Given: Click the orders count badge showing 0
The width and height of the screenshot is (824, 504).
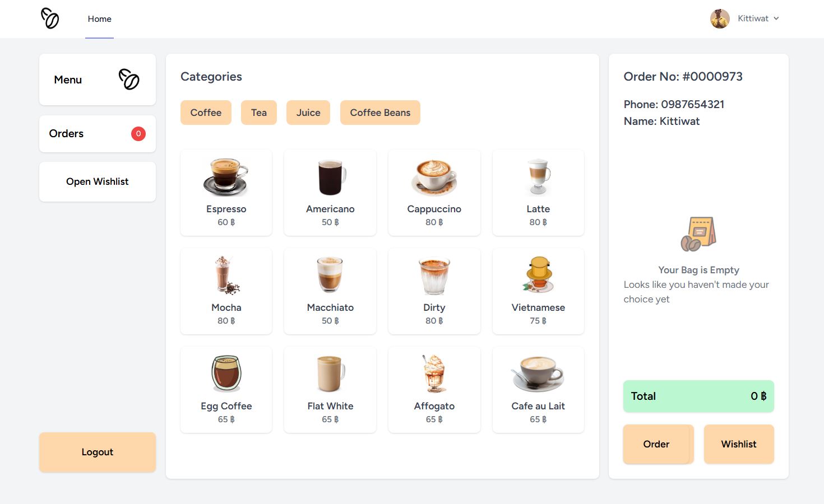Looking at the screenshot, I should pos(138,134).
